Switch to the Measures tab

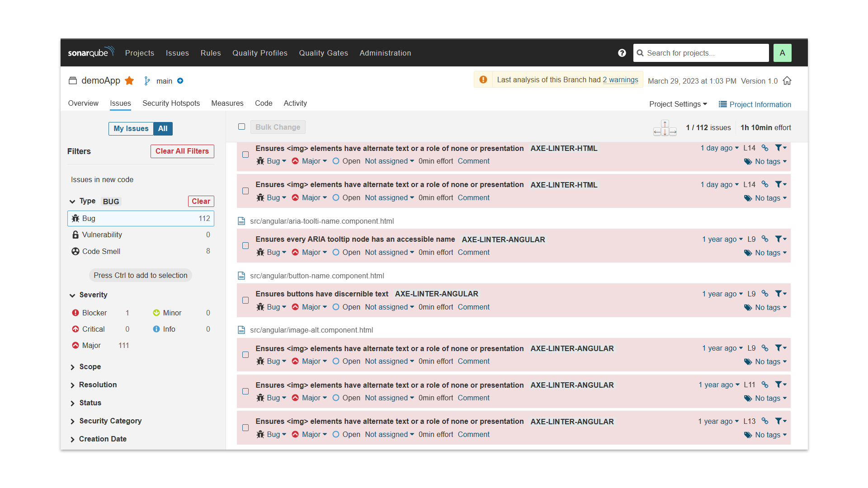click(227, 103)
